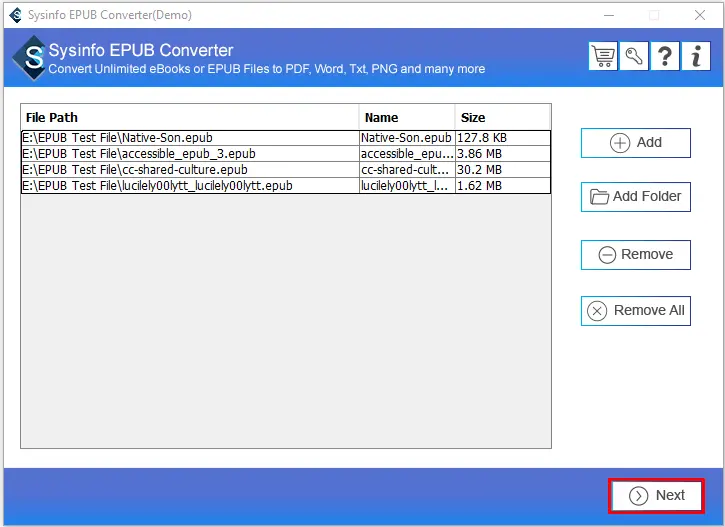Screen dimensions: 725x527
Task: Select the Native-Son.epub file row
Action: 190,138
